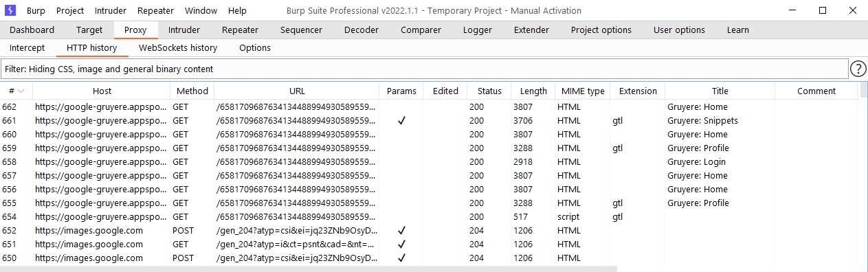Viewport: 868px width, 272px height.
Task: Sort by the Length column header
Action: pyautogui.click(x=533, y=91)
